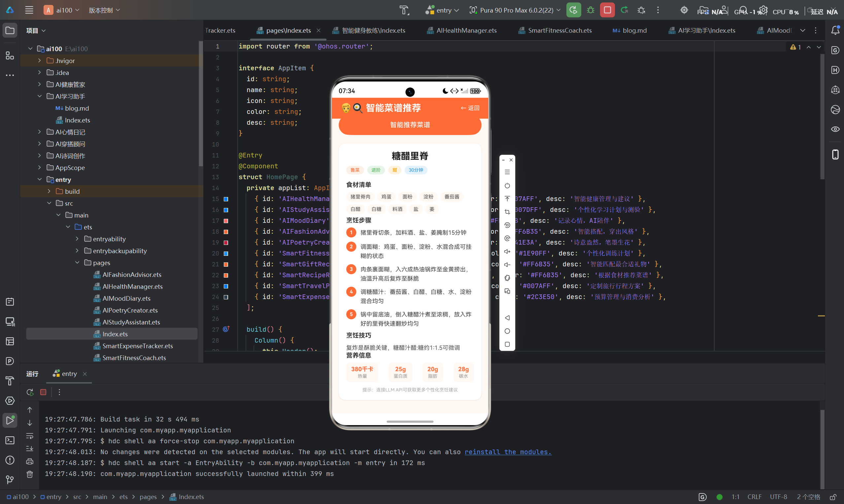The width and height of the screenshot is (844, 504).
Task: Open SmartExpenseTracker.ets in the project tree
Action: [138, 346]
